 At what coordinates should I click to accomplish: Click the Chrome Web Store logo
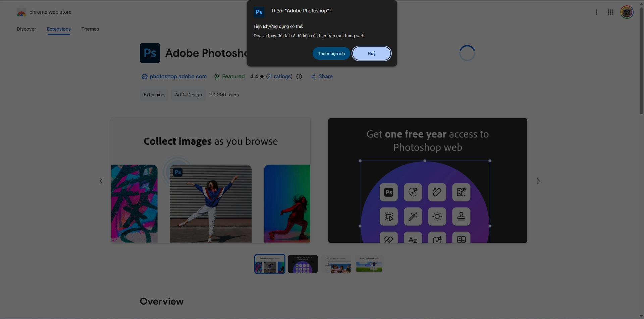tap(21, 12)
